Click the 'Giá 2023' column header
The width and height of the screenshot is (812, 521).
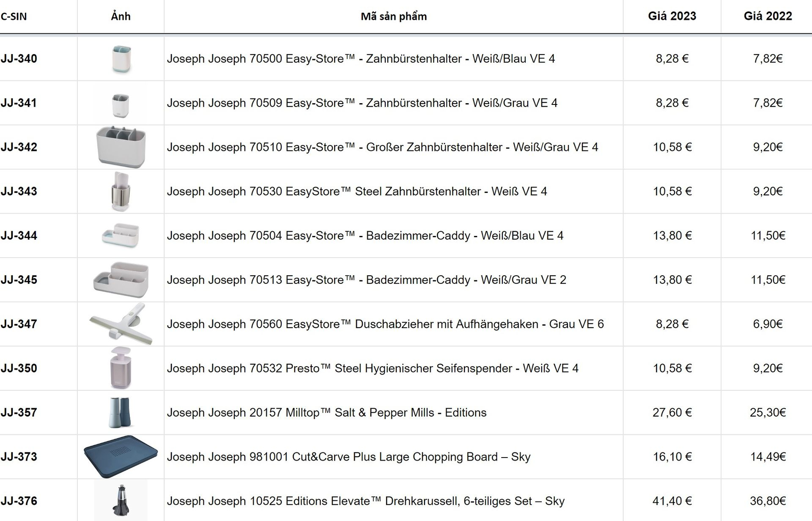(x=672, y=16)
